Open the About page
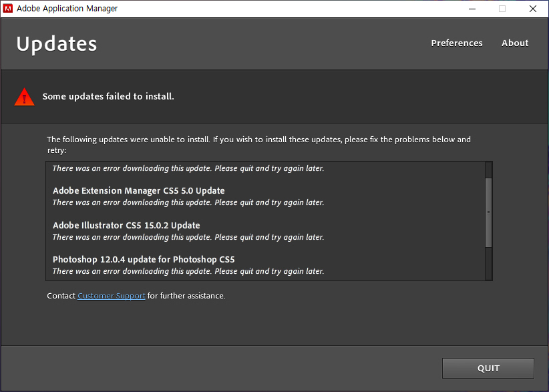The height and width of the screenshot is (392, 549). [515, 43]
